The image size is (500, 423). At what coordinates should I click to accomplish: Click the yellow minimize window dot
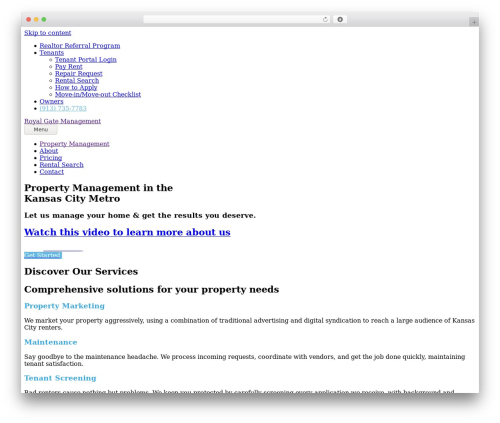[36, 20]
